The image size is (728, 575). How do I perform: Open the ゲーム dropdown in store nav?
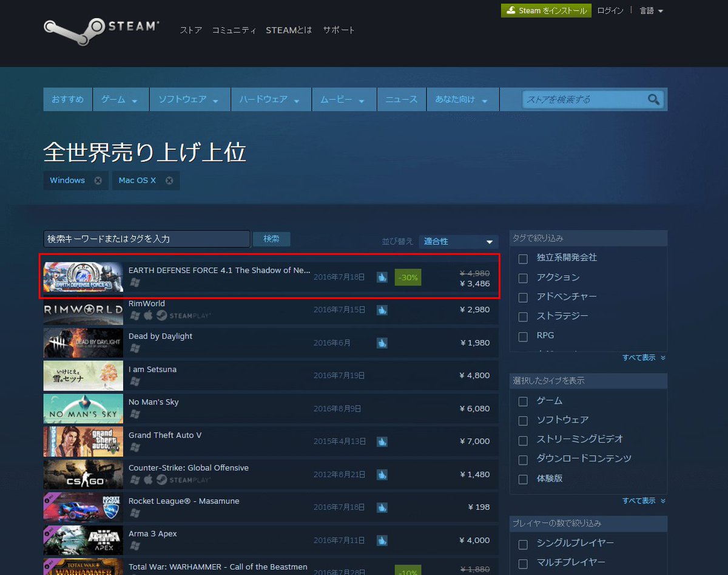pos(121,100)
